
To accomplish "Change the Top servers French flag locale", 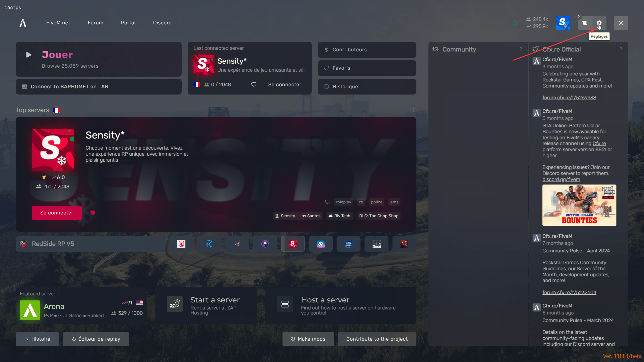I will click(56, 110).
